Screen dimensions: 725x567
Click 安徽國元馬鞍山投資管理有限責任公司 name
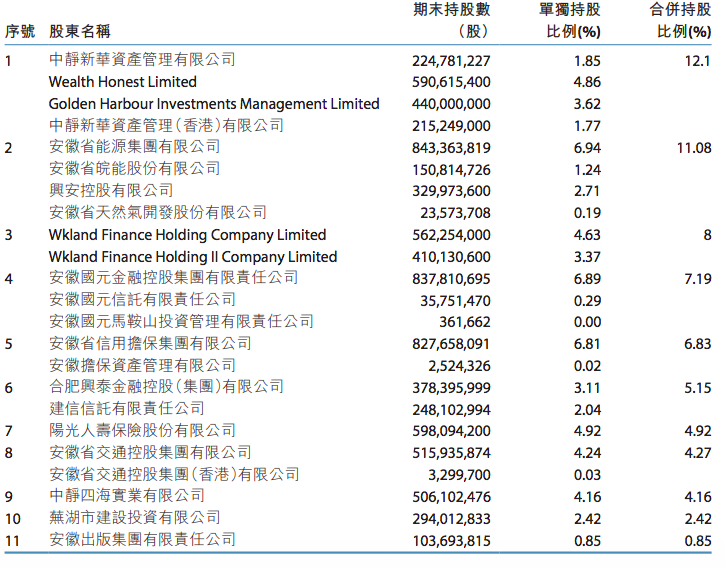tap(181, 321)
